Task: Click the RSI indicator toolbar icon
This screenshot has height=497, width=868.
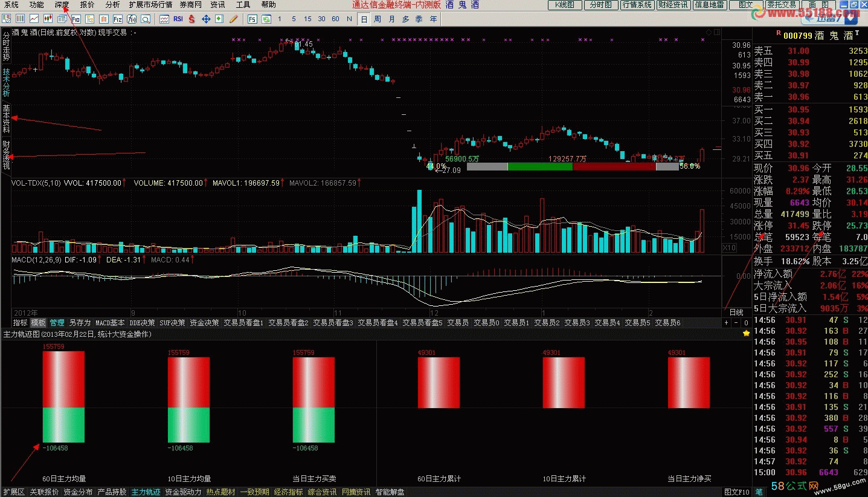Action: tap(178, 19)
